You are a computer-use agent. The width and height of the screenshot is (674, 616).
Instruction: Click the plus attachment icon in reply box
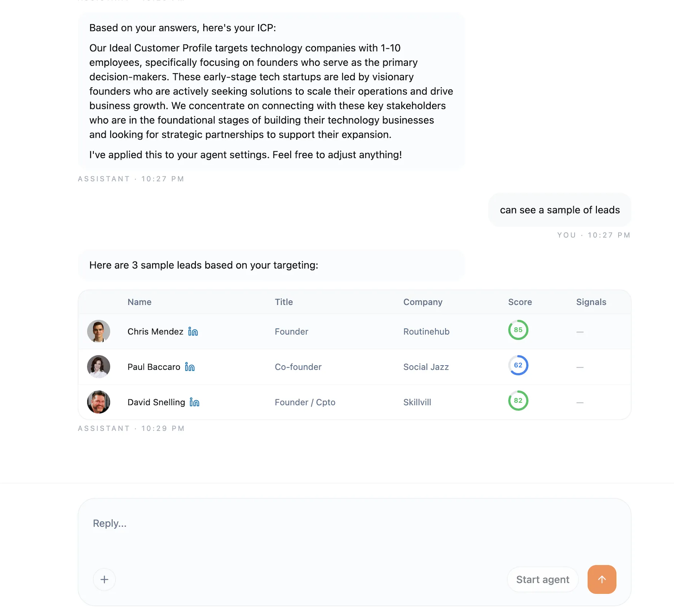[x=104, y=579]
